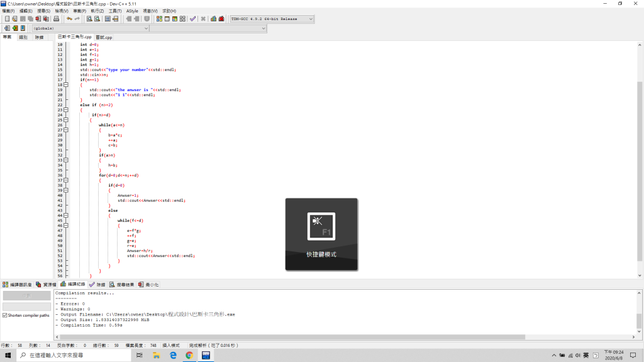644x362 pixels.
Task: Click the Goto Function toolbar icon
Action: click(108, 19)
